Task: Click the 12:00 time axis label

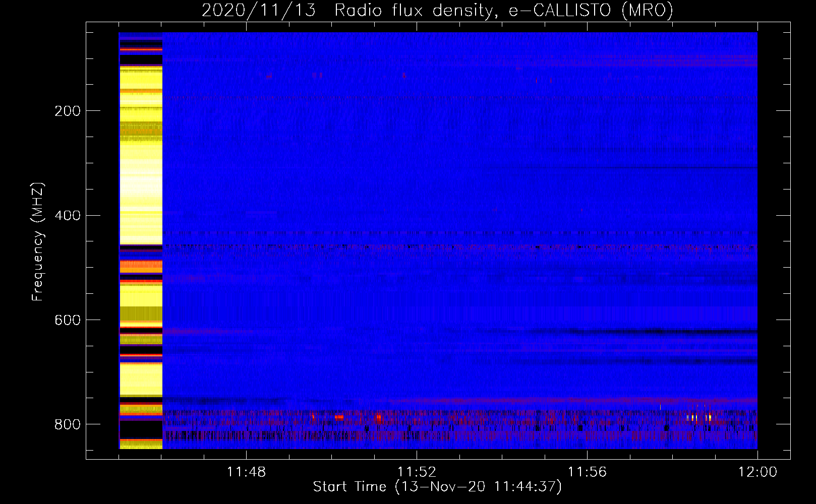Action: click(757, 472)
